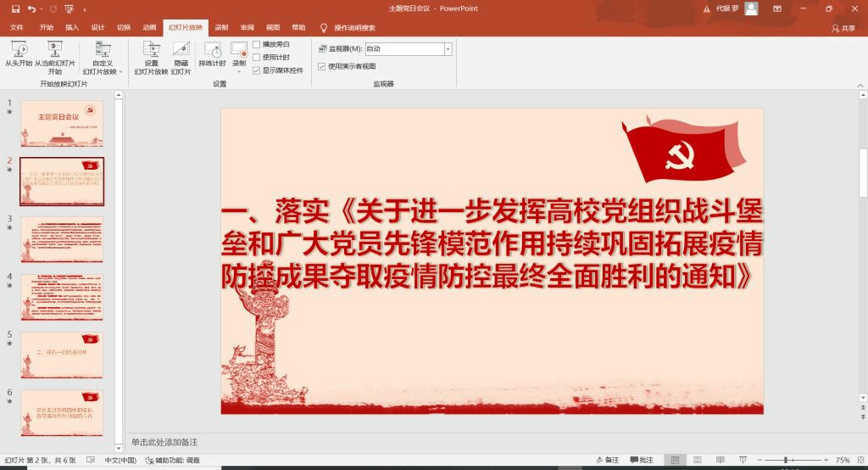Open Set Up Slide Show (设置幻灯片放映)
This screenshot has width=868, height=470.
151,56
